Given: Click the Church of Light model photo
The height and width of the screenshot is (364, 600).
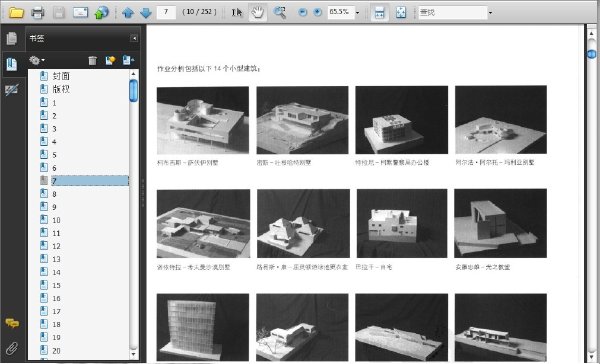Looking at the screenshot, I should click(501, 223).
